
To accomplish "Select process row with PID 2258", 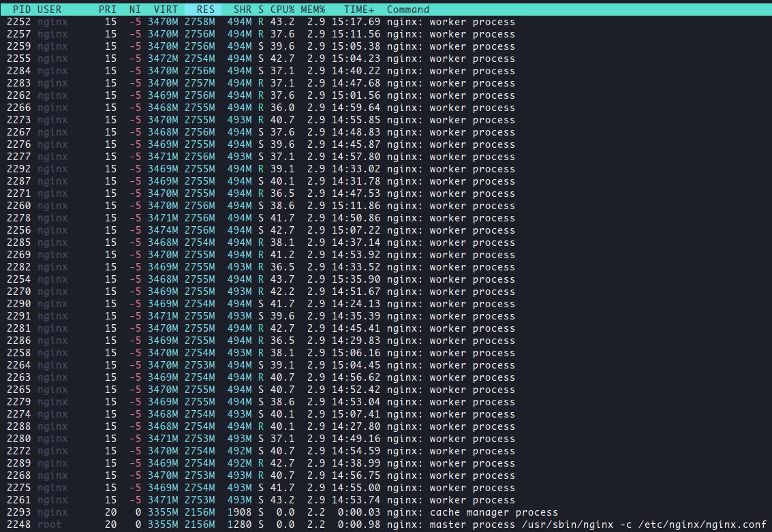I will point(386,353).
